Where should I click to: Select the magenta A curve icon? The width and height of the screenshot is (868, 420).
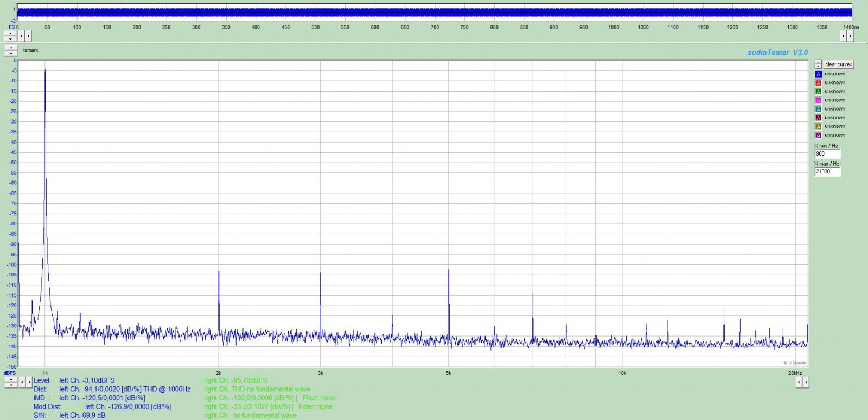(x=818, y=100)
